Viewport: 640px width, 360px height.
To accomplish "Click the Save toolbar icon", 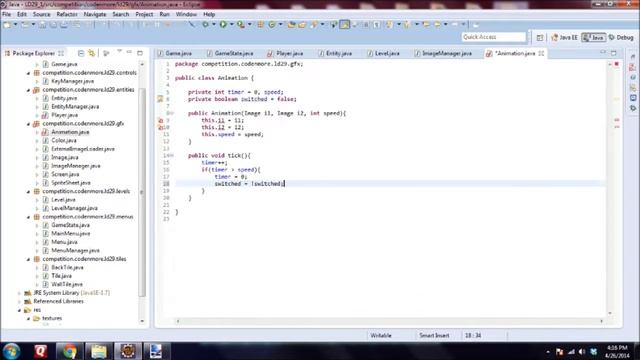I will point(42,25).
